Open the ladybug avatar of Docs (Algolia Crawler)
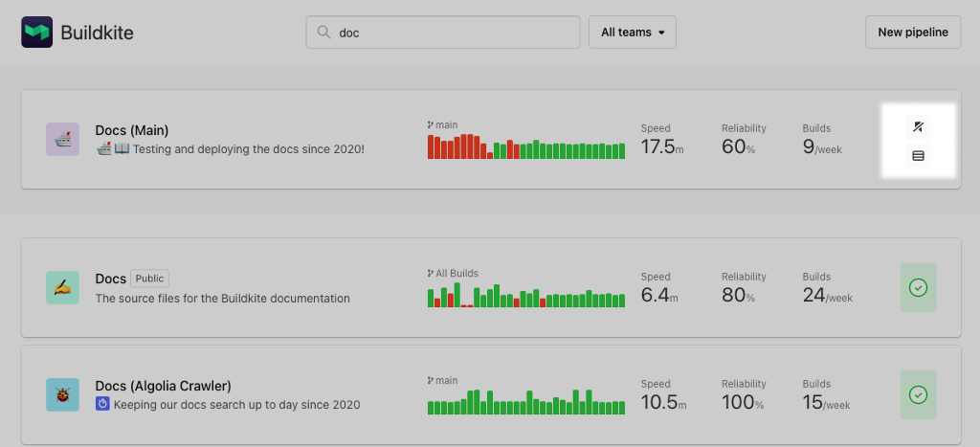This screenshot has width=980, height=447. [62, 394]
